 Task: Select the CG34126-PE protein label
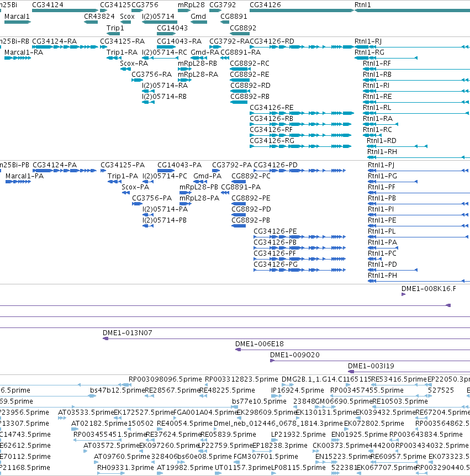point(275,231)
